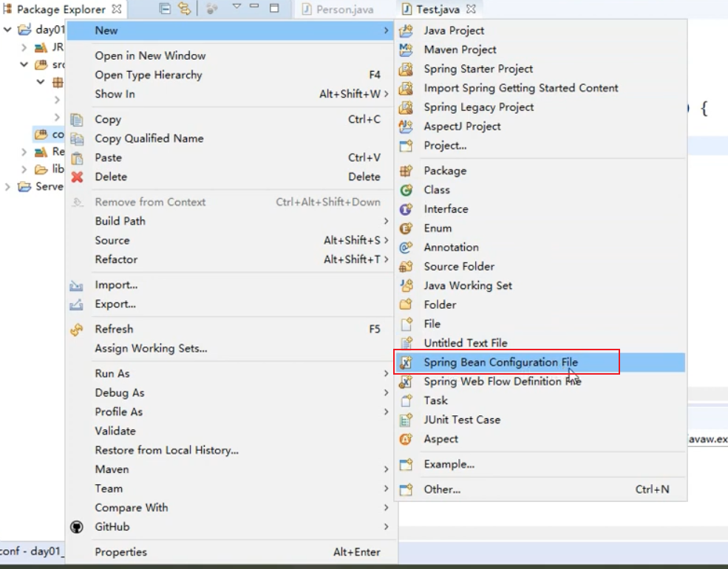Expand the JR library node

pos(24,47)
